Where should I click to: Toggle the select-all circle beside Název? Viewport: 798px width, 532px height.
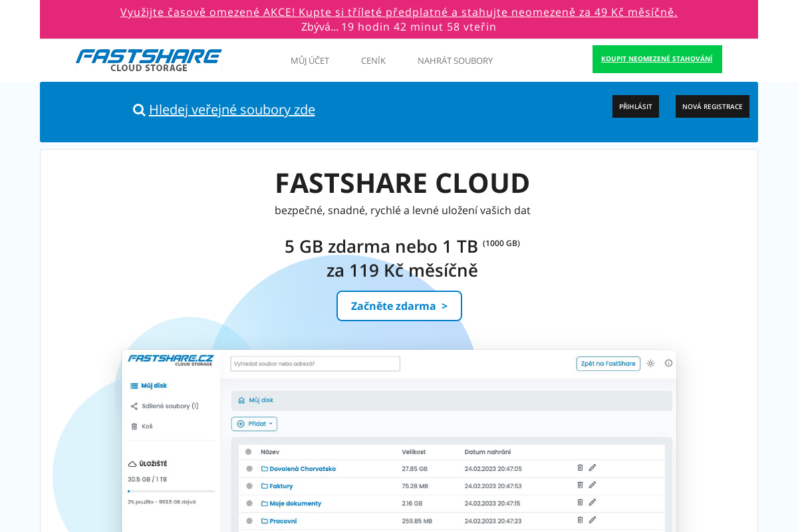(x=248, y=452)
